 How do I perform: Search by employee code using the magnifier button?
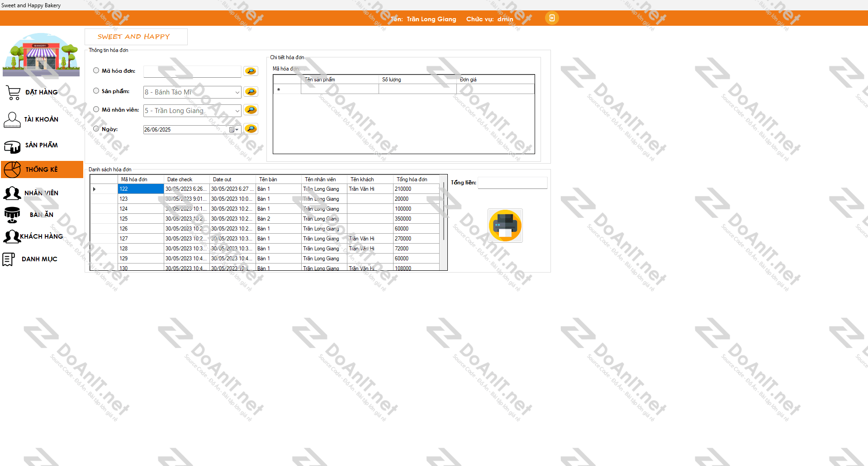pos(251,110)
